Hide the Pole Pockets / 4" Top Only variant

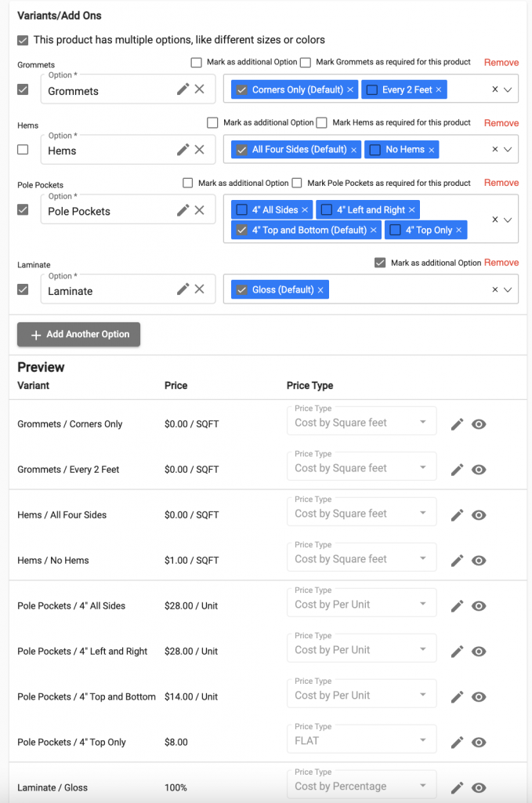[479, 742]
